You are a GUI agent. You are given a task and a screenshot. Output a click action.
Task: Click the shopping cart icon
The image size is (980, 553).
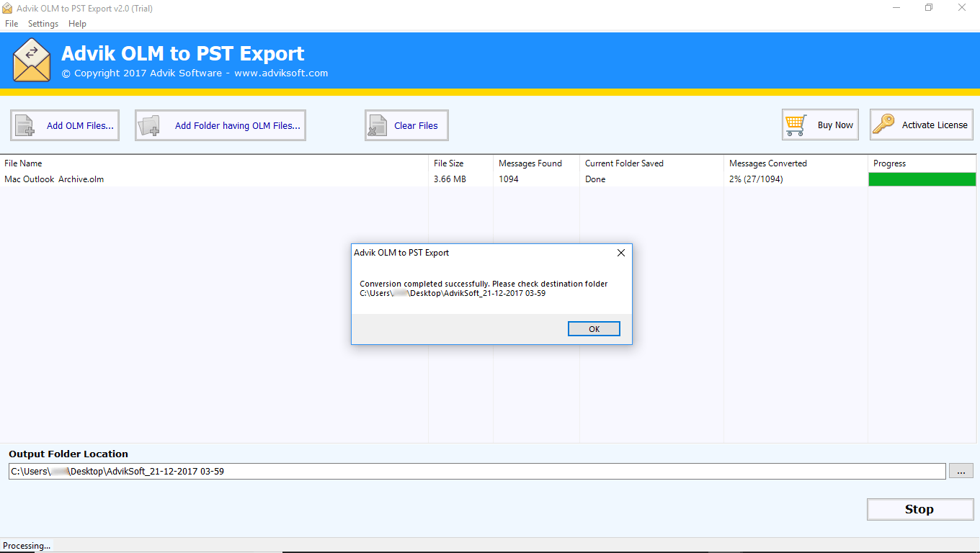796,125
